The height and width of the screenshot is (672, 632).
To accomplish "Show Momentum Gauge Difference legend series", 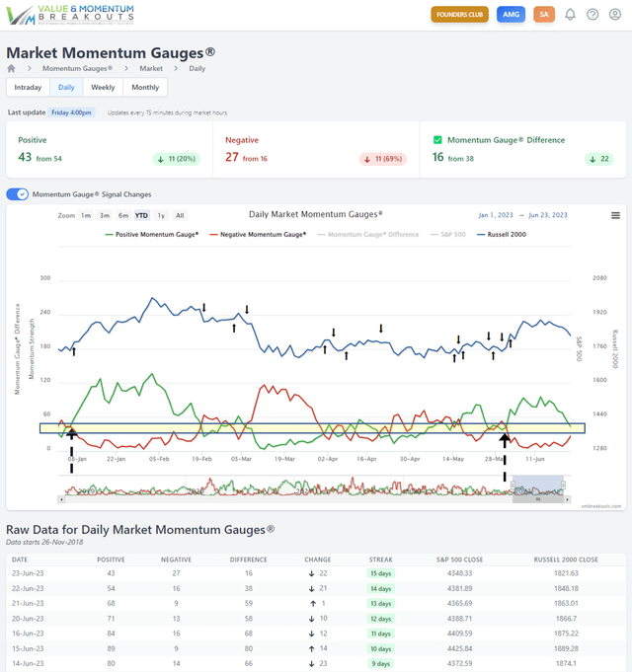I will point(368,235).
